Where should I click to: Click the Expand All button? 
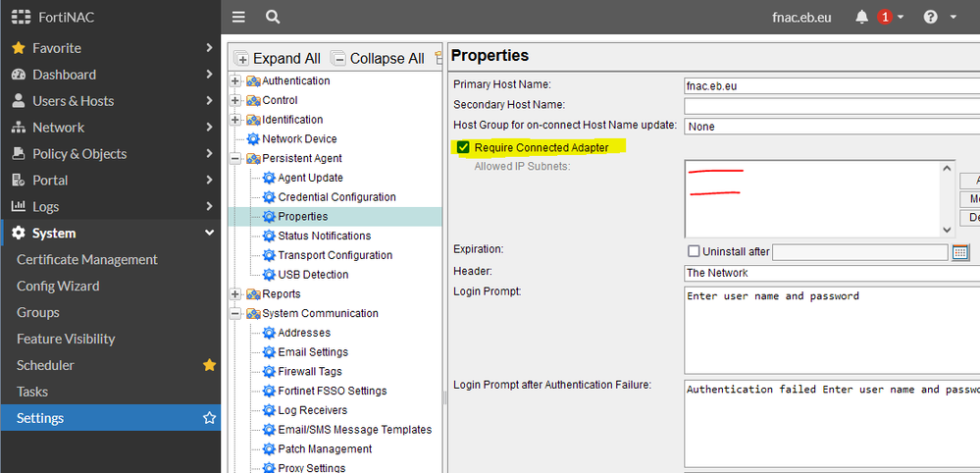(x=279, y=59)
